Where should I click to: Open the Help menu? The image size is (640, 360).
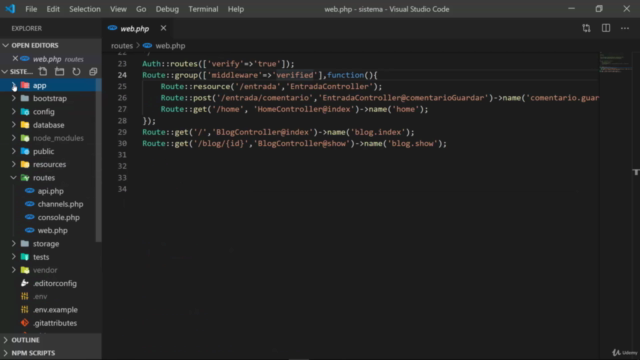[236, 9]
